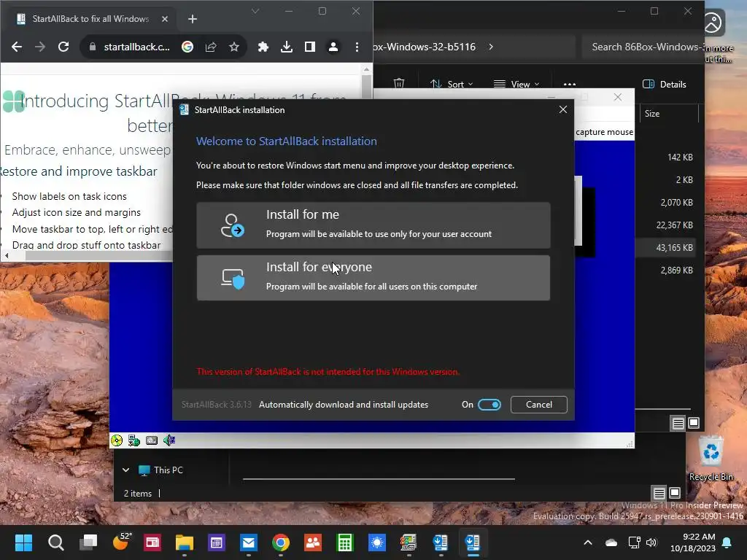Open weather widget showing 52°

pos(121,542)
